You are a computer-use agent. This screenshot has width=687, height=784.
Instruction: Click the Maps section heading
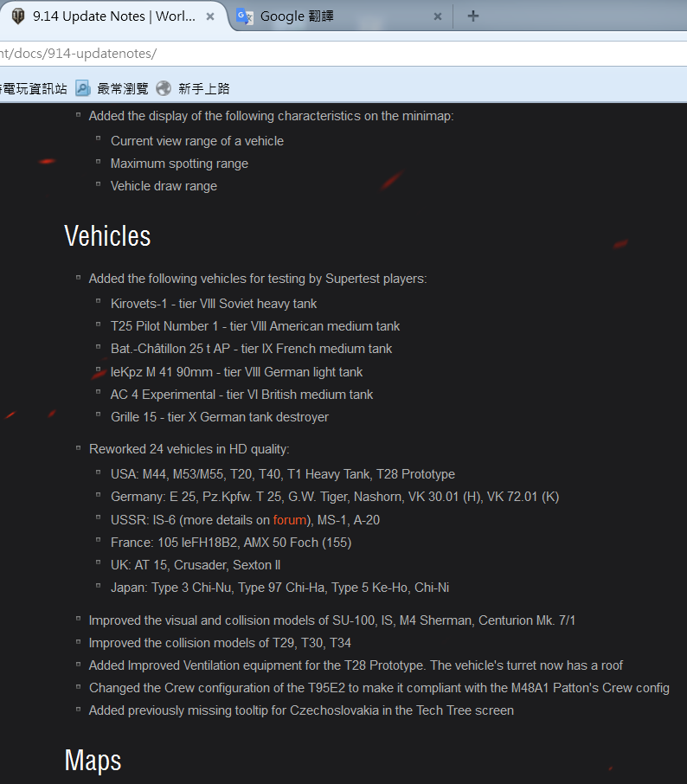tap(93, 761)
